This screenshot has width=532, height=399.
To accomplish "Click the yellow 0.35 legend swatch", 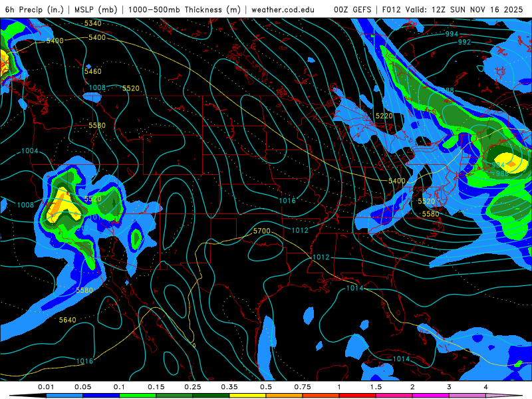I will pyautogui.click(x=247, y=396).
